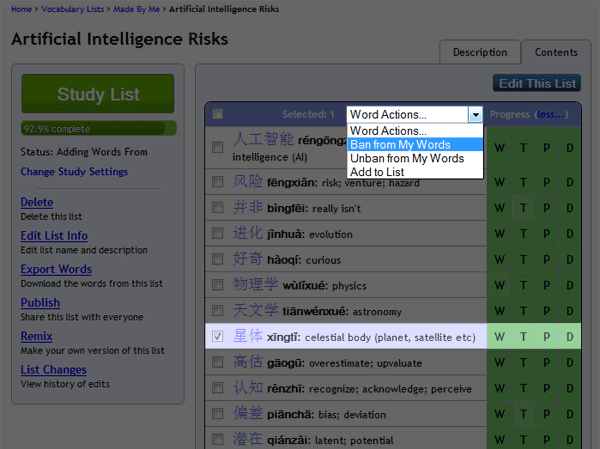Click the Edit This List button
This screenshot has width=600, height=449.
coord(537,83)
